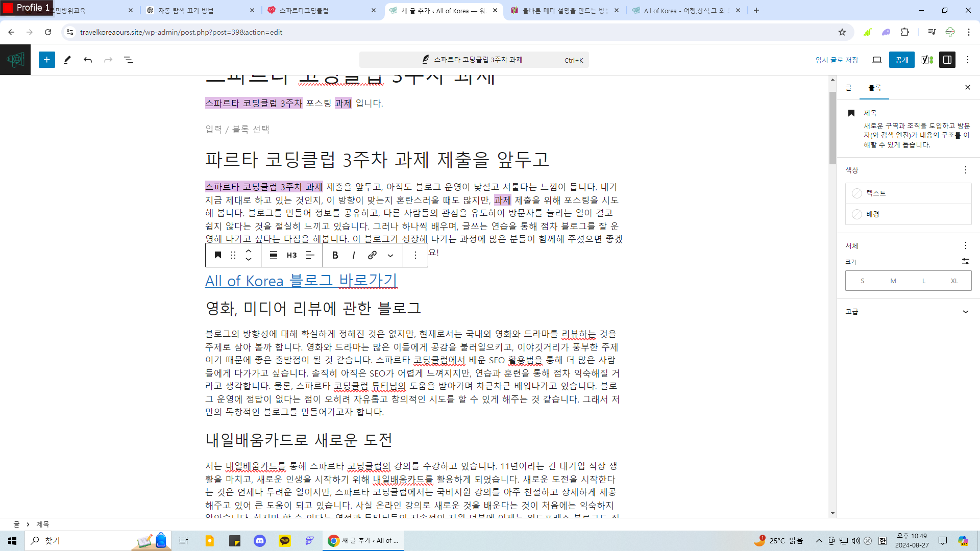Open the Yoast SEO panel icon
This screenshot has width=980, height=551.
927,60
